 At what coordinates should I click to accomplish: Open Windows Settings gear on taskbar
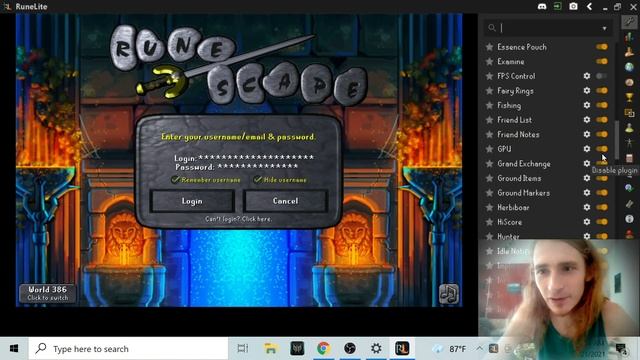pyautogui.click(x=376, y=349)
